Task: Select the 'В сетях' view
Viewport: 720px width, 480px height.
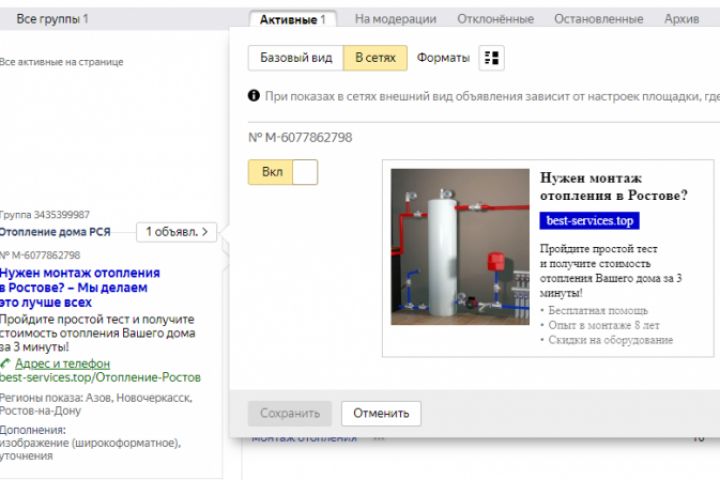Action: pyautogui.click(x=375, y=58)
